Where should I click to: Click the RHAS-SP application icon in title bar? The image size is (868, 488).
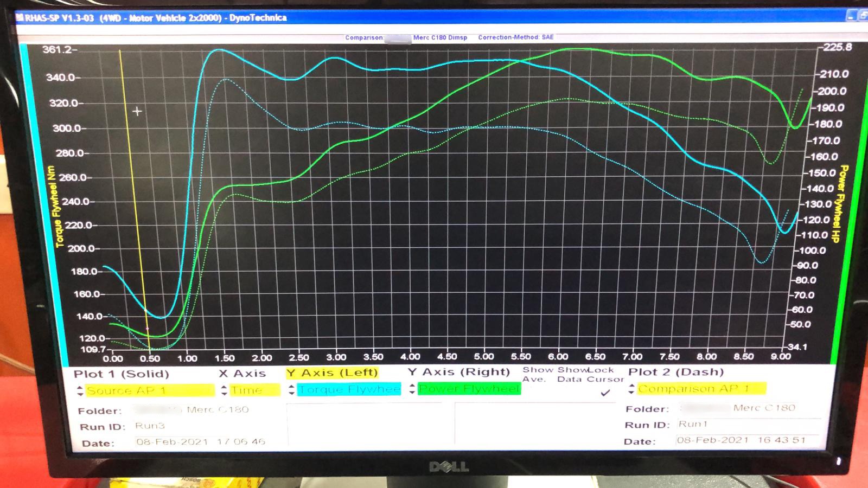pos(20,18)
